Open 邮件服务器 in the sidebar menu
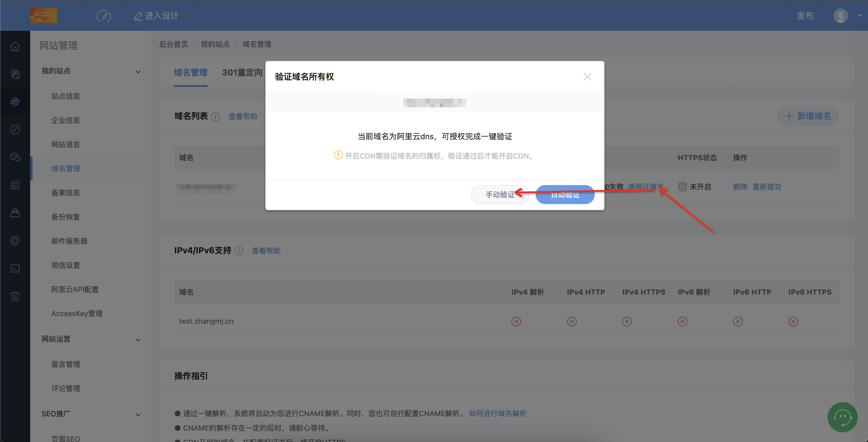The image size is (868, 442). pos(69,241)
